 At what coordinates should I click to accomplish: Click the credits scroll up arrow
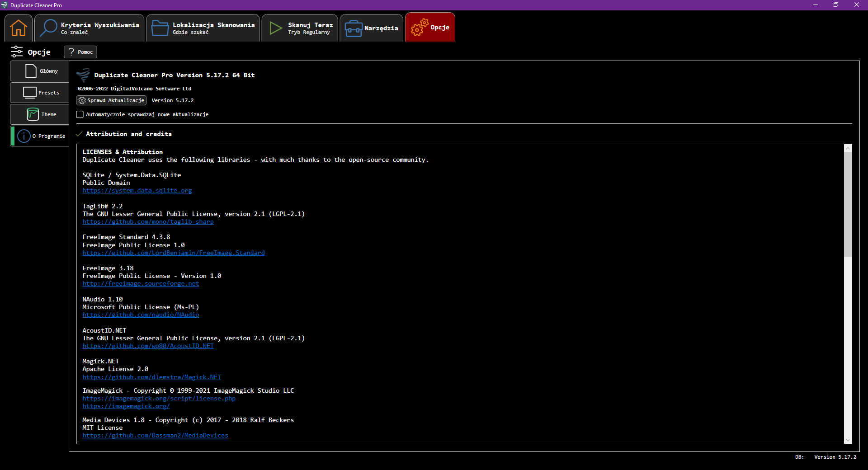[848, 148]
